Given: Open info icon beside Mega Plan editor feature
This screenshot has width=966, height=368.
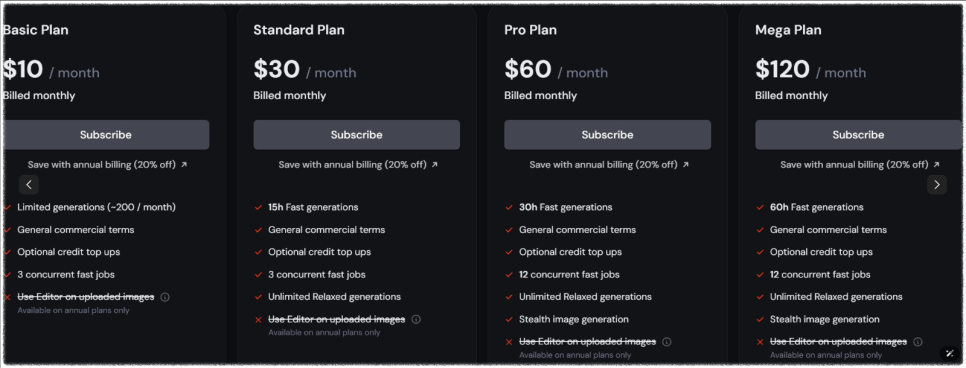Looking at the screenshot, I should [917, 341].
